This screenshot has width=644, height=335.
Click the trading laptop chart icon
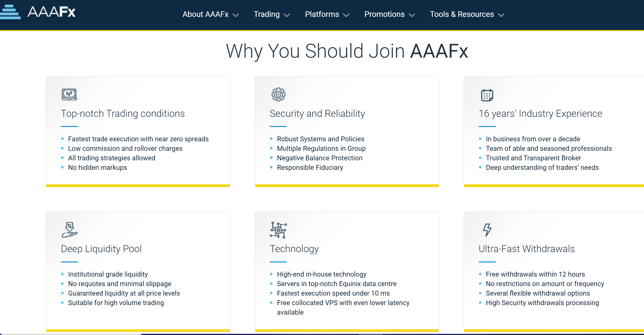(x=69, y=94)
